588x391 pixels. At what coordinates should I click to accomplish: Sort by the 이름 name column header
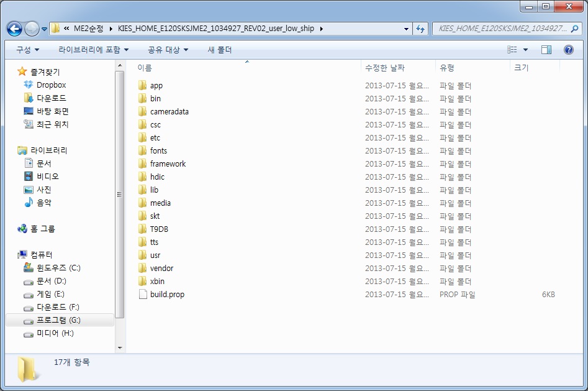pos(145,68)
